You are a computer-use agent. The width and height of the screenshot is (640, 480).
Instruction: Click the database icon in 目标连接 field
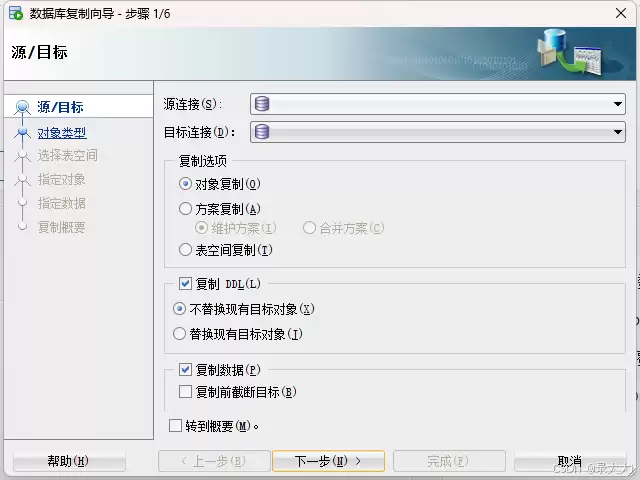click(262, 132)
